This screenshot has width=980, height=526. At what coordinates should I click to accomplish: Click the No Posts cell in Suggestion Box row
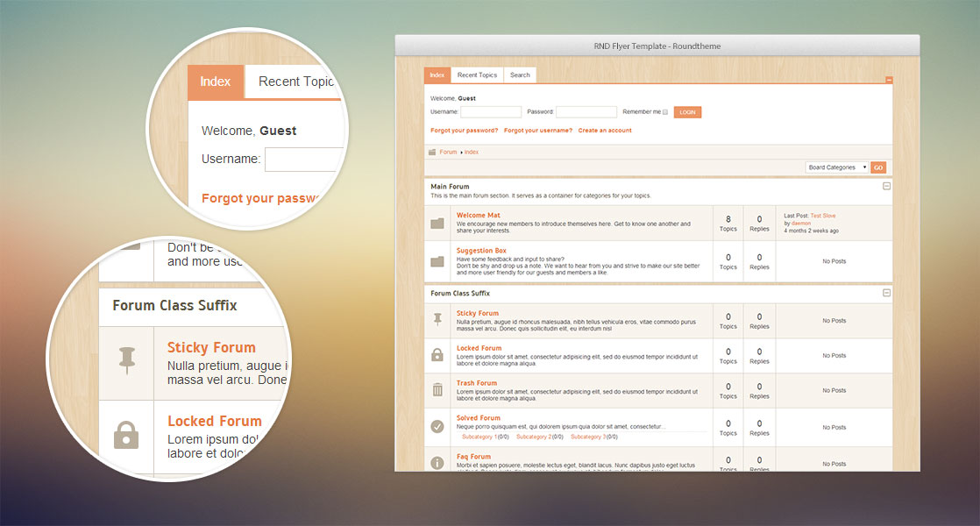pyautogui.click(x=834, y=261)
